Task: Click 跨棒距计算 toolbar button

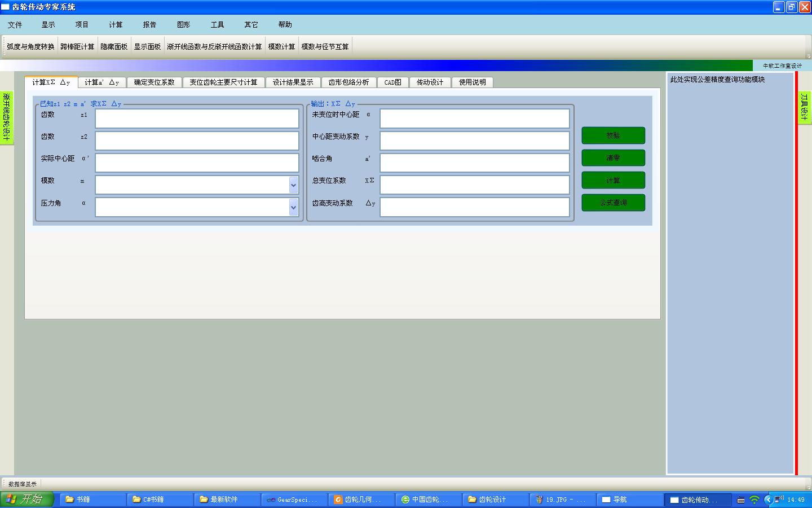Action: (77, 47)
